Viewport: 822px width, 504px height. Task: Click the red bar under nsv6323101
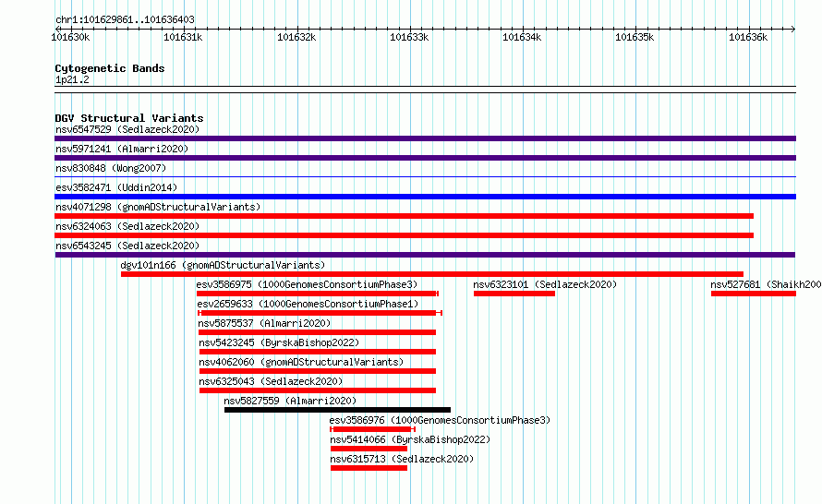(514, 294)
